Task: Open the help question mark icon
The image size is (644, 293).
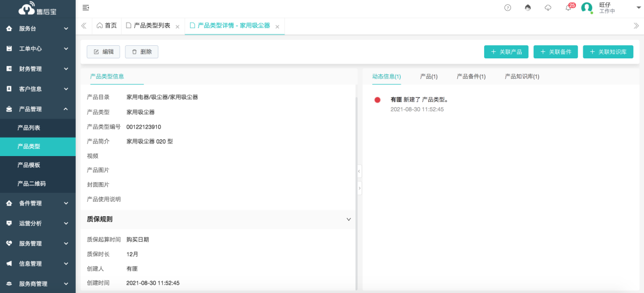Action: coord(507,7)
